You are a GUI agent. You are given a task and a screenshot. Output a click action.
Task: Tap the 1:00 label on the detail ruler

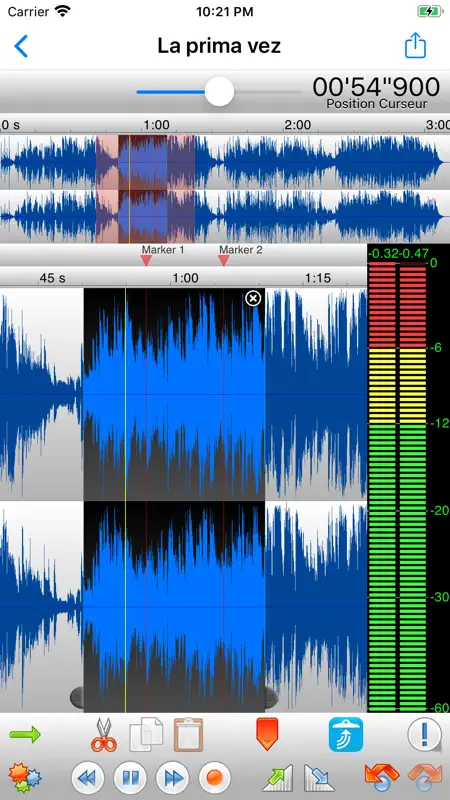185,278
